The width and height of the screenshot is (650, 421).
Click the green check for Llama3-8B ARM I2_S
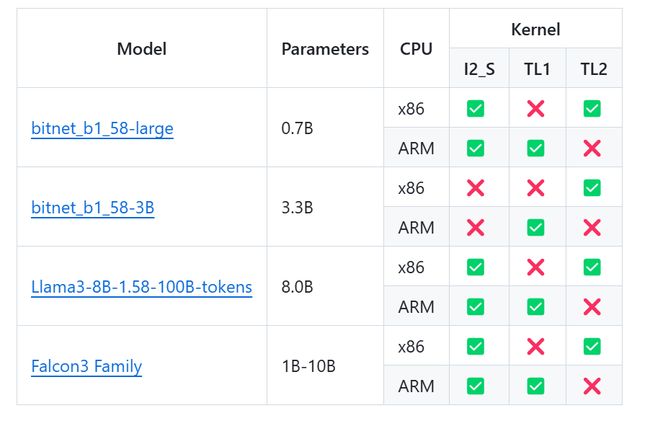click(x=475, y=307)
